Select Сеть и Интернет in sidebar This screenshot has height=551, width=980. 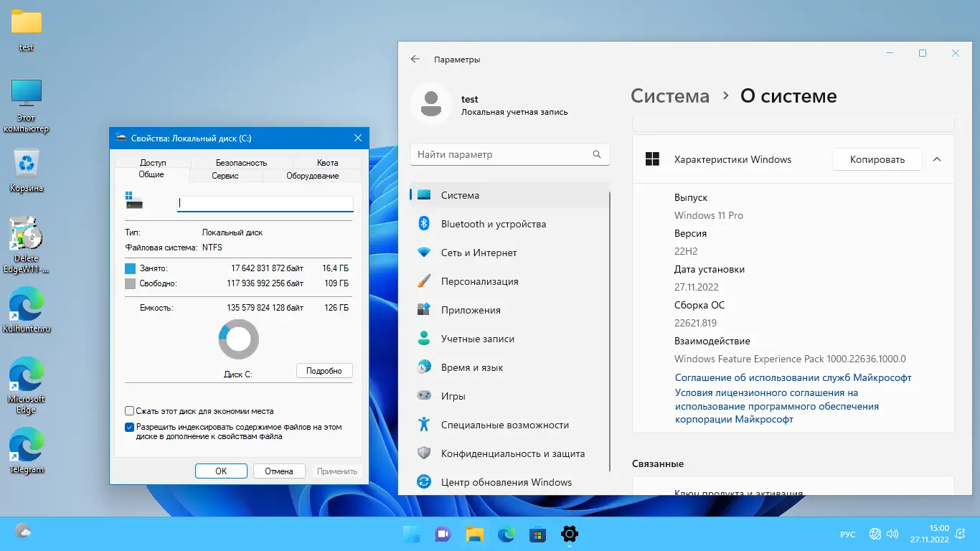[x=479, y=253]
